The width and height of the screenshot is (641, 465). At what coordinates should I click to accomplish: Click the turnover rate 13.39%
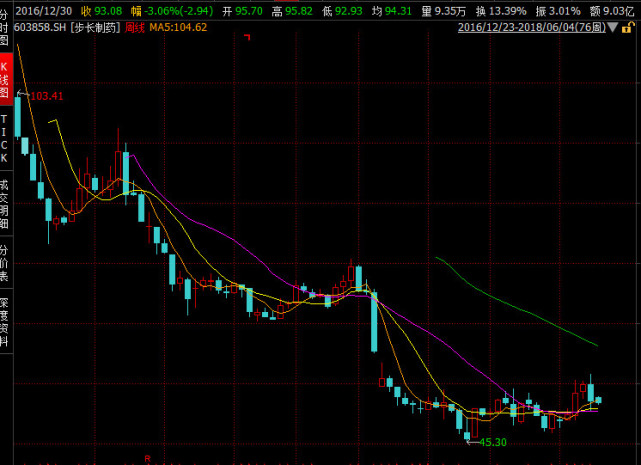(x=508, y=11)
